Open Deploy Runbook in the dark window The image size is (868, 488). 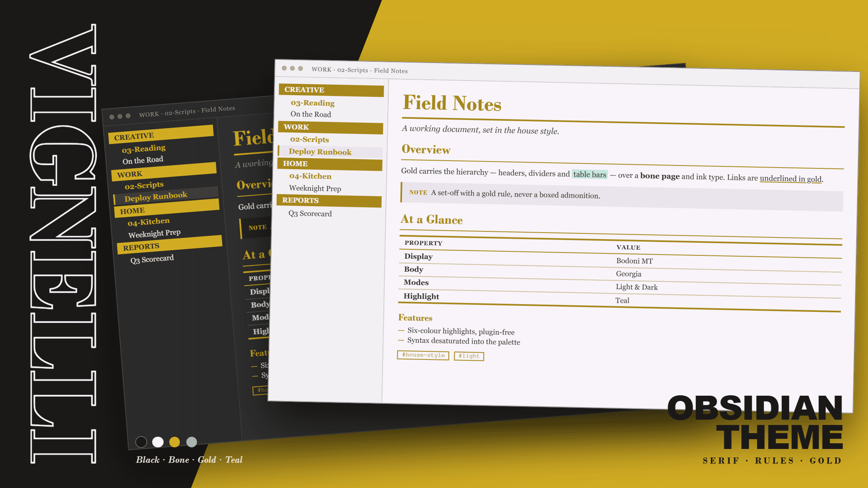click(166, 196)
